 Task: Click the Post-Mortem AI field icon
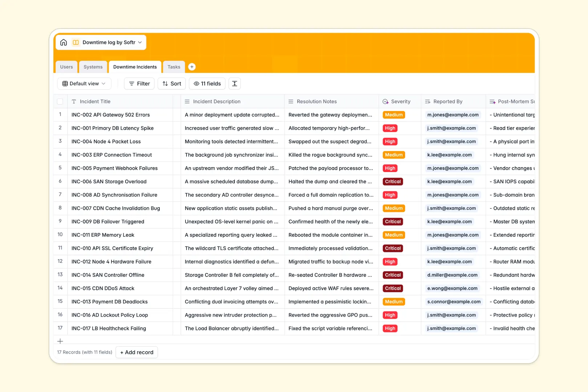pos(493,101)
